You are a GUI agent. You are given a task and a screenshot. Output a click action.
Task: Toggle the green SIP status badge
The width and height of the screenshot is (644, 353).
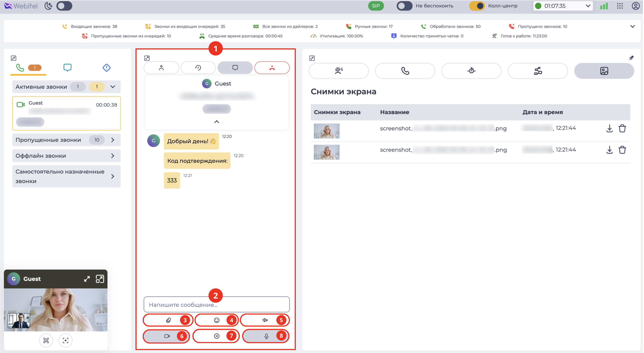376,6
